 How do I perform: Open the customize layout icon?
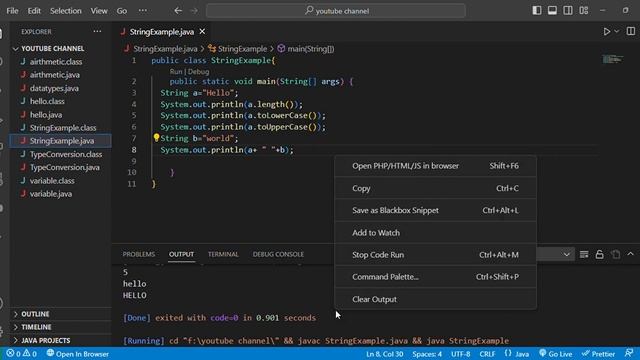(x=584, y=11)
